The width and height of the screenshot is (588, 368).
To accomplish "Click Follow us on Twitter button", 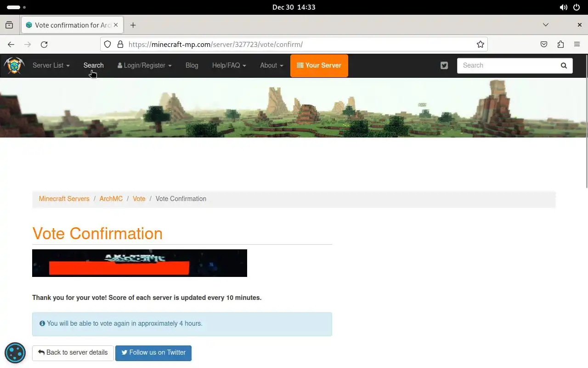I will (153, 353).
